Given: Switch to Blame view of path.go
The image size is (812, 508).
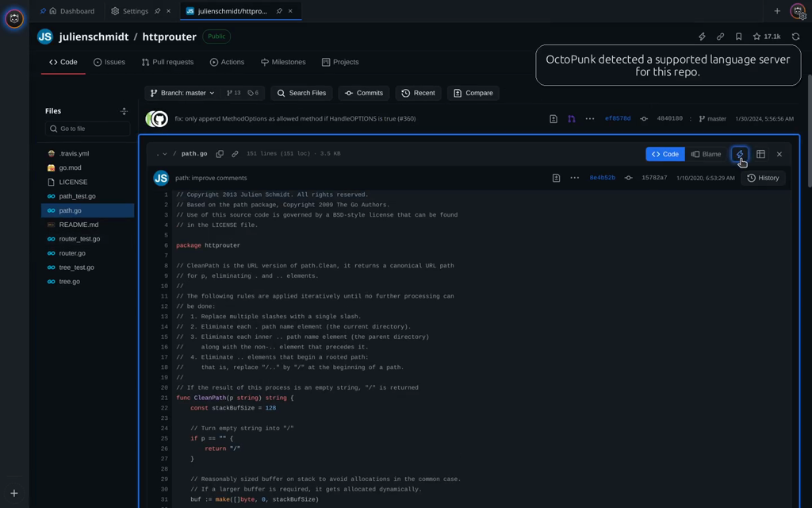Looking at the screenshot, I should click(x=707, y=154).
